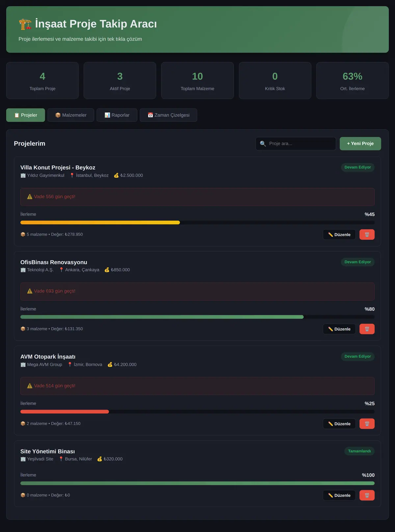Click the %45 progress bar of Villa Konut
The height and width of the screenshot is (532, 395).
pos(197,223)
